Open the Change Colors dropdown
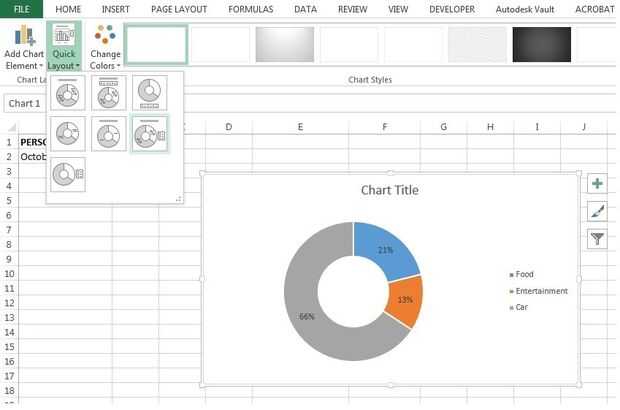The height and width of the screenshot is (410, 620). click(x=105, y=47)
